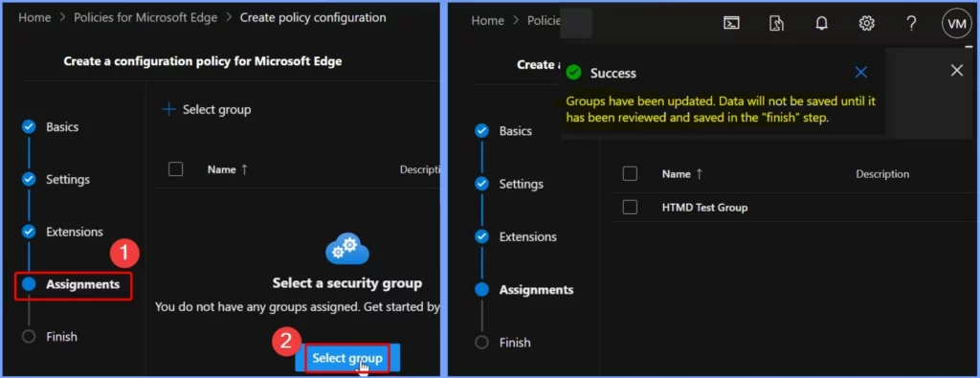Click the Description column header in right pane
Screen dimensions: 980x378
pyautogui.click(x=882, y=174)
